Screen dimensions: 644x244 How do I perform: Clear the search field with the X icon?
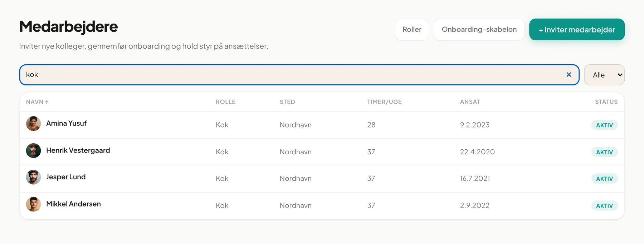(x=569, y=75)
